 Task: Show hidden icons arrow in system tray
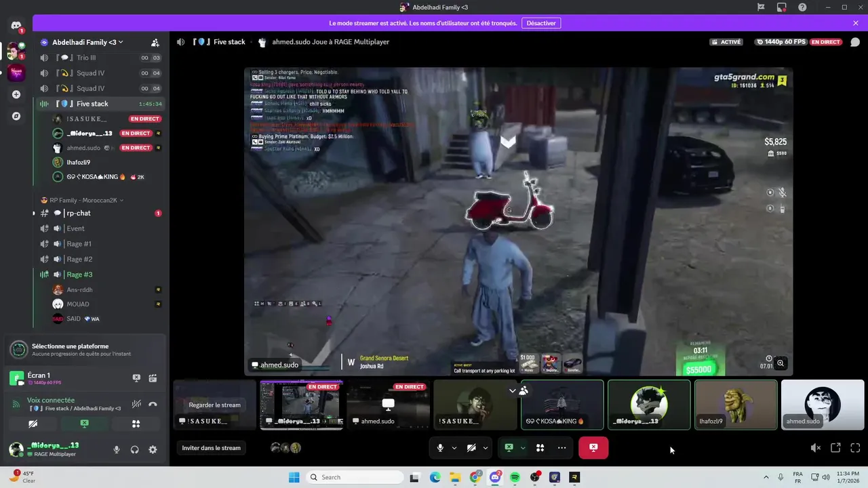766,477
